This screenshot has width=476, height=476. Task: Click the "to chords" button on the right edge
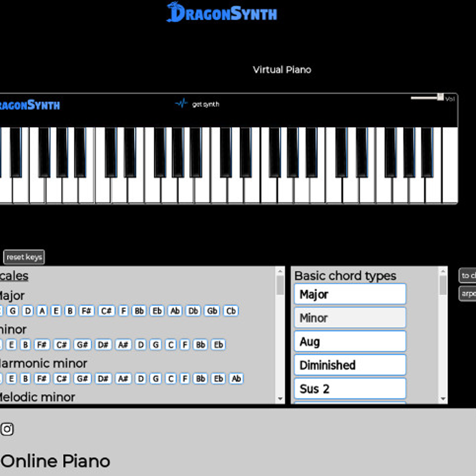468,275
